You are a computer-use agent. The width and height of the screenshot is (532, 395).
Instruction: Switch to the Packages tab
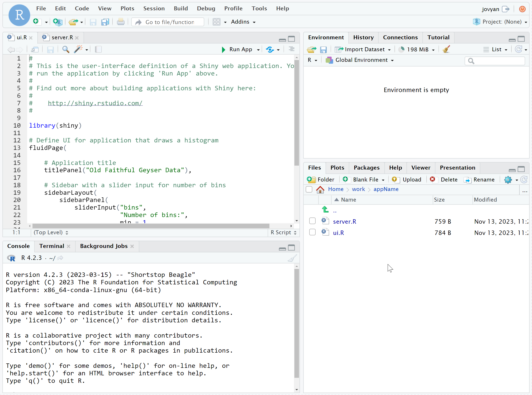pos(366,168)
